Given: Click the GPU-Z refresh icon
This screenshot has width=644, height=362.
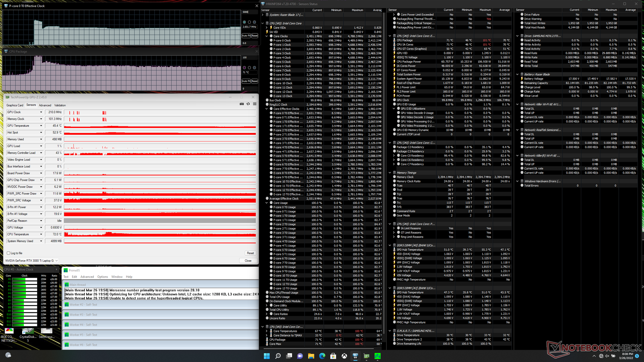Looking at the screenshot, I should [248, 104].
